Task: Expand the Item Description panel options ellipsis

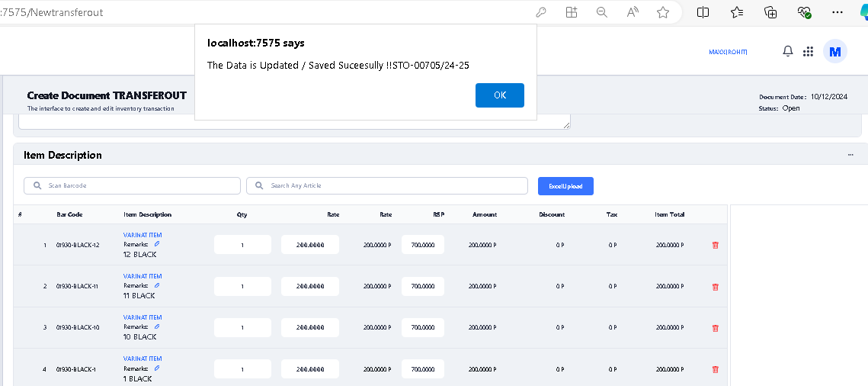Action: click(850, 155)
